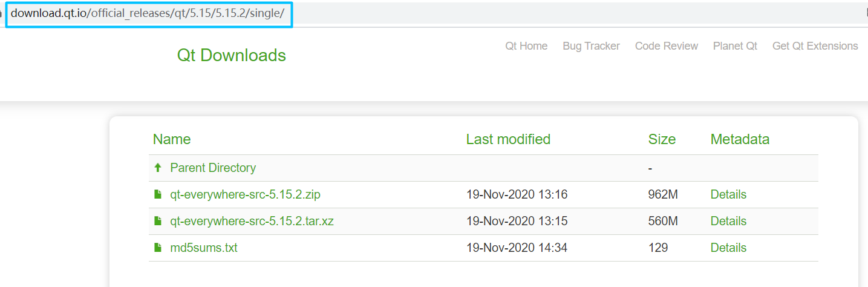Click file icon beside qt-everywhere-src-5.15.2.zip

pyautogui.click(x=158, y=194)
